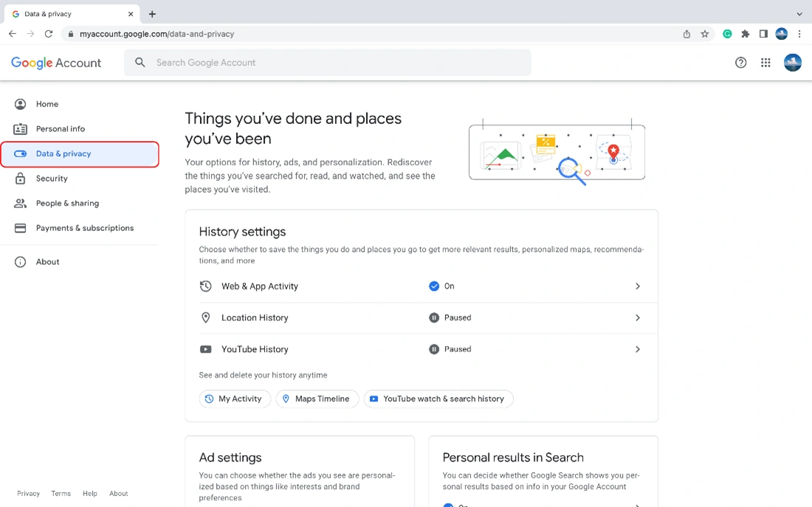Image resolution: width=812 pixels, height=507 pixels.
Task: Go to Home in sidebar
Action: tap(79, 104)
